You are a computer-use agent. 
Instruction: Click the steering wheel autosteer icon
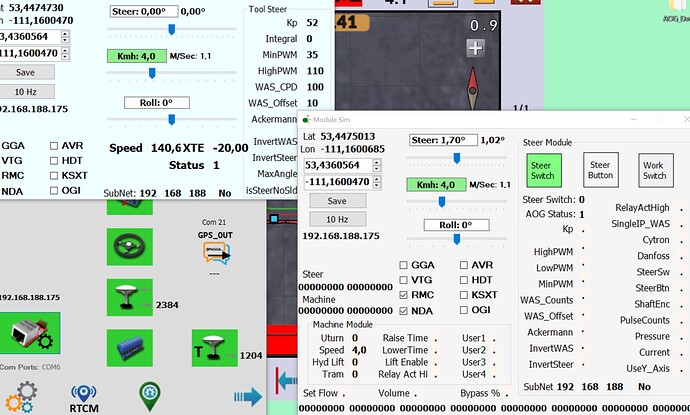[130, 246]
